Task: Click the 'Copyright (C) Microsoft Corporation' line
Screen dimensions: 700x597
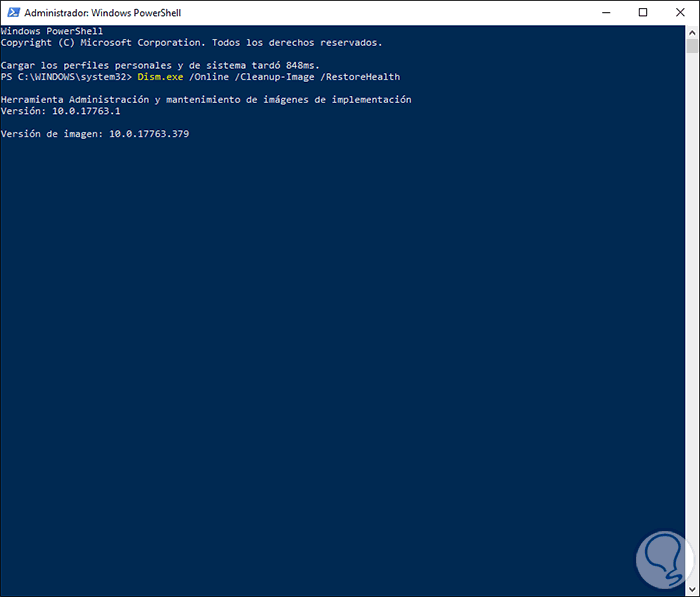Action: click(191, 43)
